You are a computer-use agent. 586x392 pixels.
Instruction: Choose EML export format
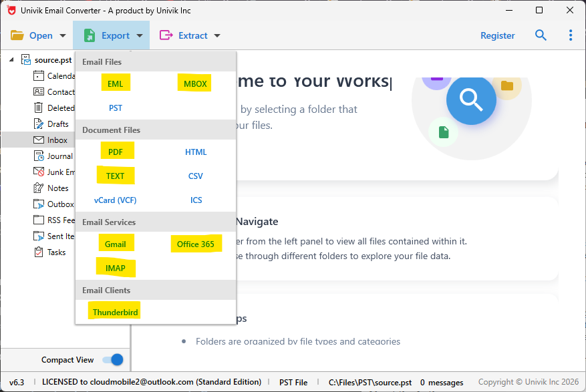point(115,83)
